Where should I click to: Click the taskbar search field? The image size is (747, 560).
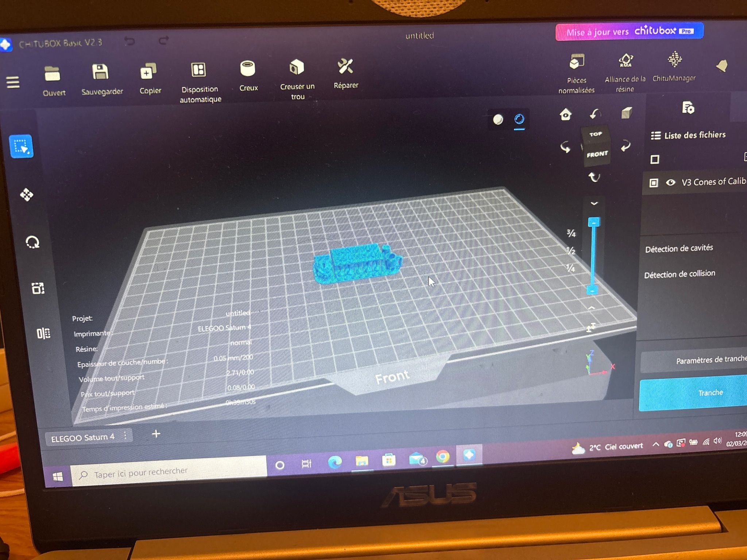point(169,472)
